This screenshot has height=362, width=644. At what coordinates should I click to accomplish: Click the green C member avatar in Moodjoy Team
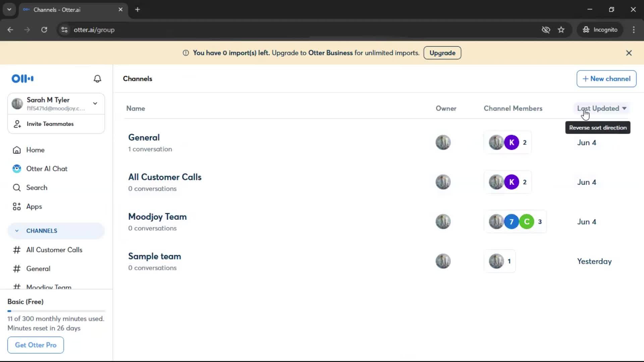(527, 222)
